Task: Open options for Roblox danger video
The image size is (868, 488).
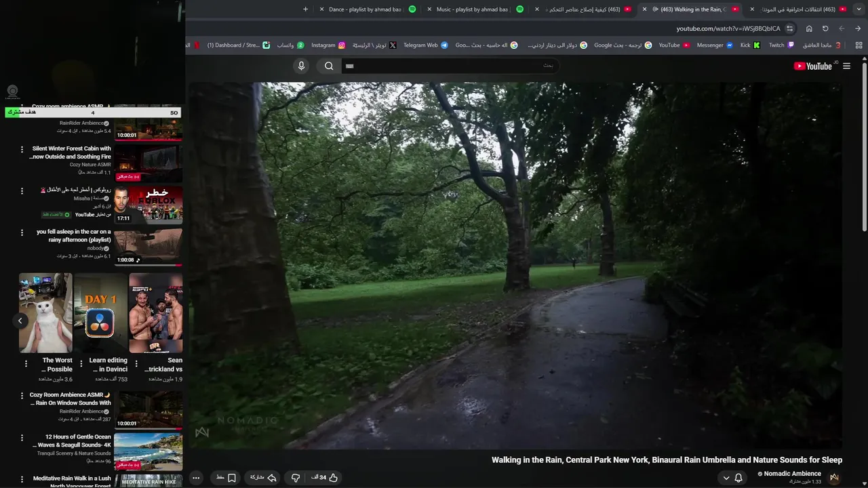Action: pyautogui.click(x=22, y=190)
